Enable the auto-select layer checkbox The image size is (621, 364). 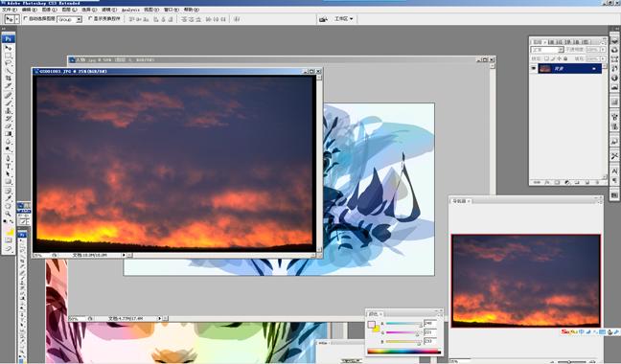click(x=26, y=18)
